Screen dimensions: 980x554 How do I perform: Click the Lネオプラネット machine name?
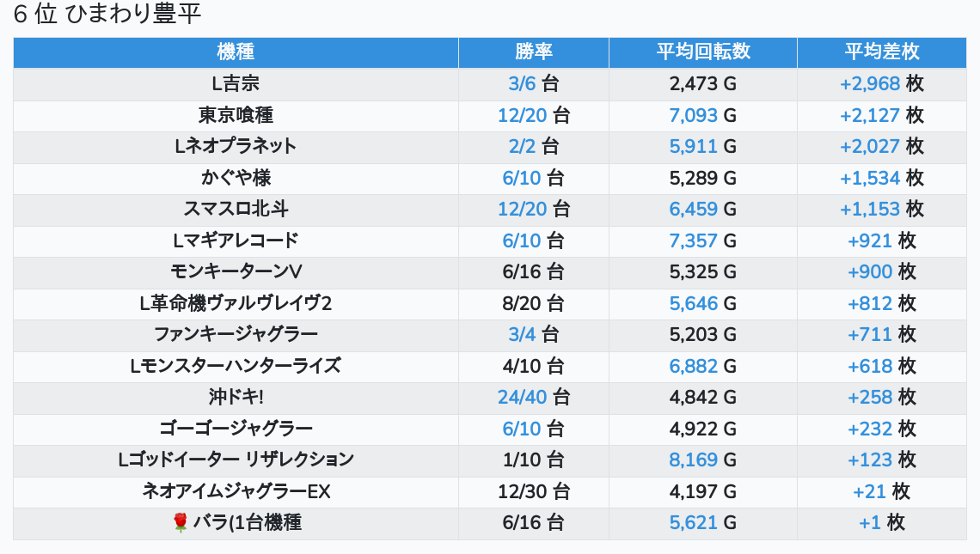pyautogui.click(x=236, y=146)
